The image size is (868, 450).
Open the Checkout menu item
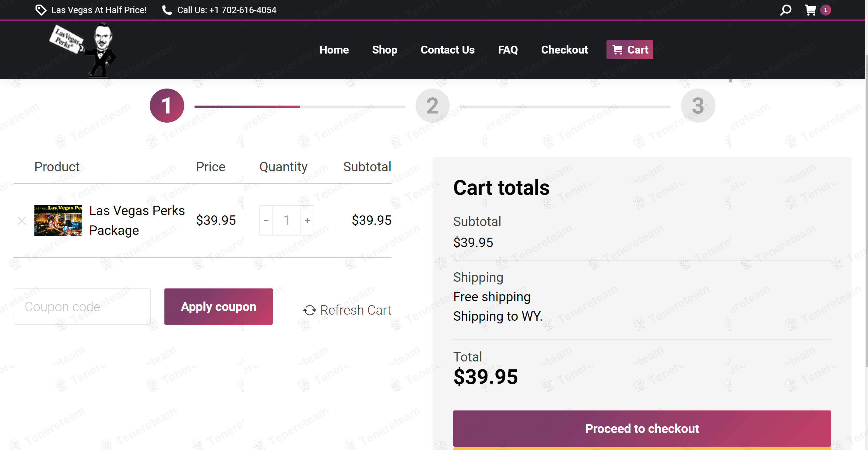coord(564,50)
